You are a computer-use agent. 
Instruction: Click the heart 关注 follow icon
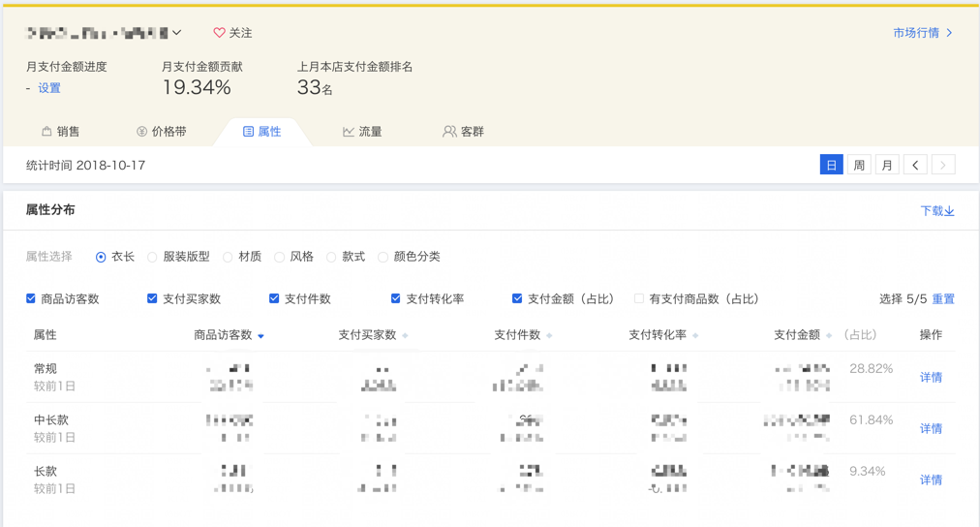coord(219,33)
